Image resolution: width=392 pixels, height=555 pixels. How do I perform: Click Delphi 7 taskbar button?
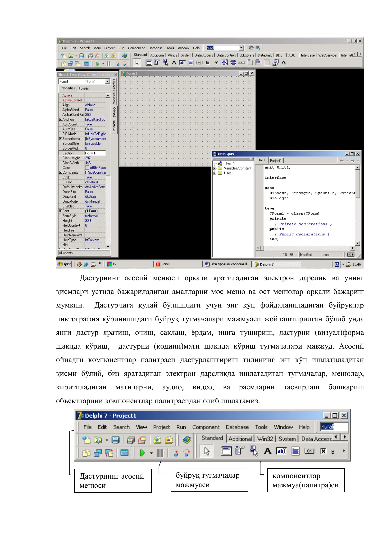(x=277, y=264)
